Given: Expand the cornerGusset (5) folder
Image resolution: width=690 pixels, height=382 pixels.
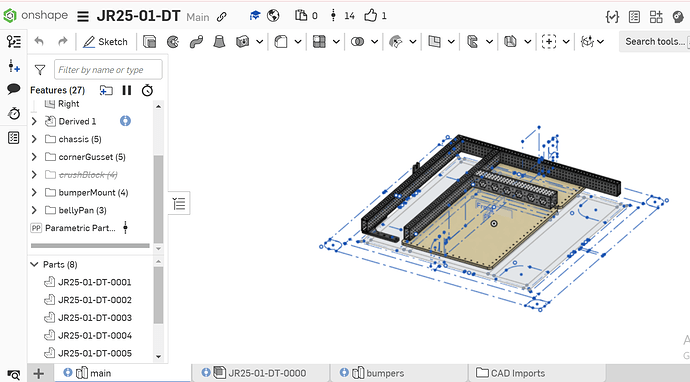Looking at the screenshot, I should pyautogui.click(x=34, y=157).
